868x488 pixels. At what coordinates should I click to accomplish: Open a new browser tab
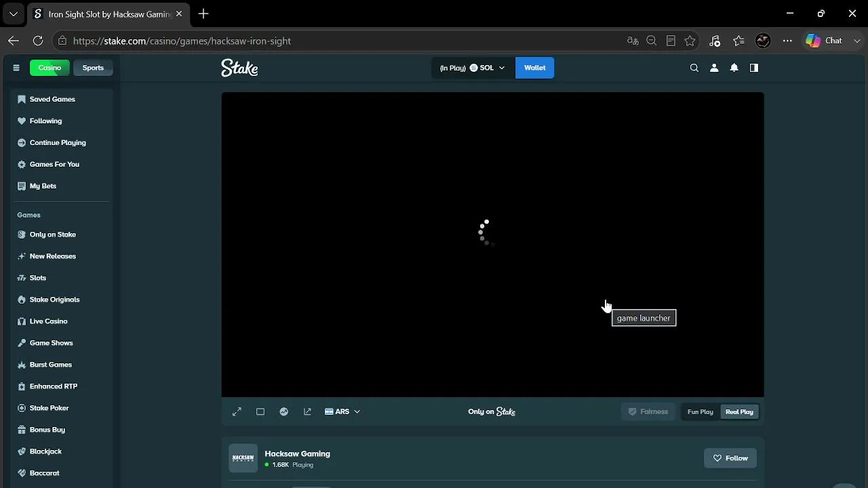tap(203, 14)
